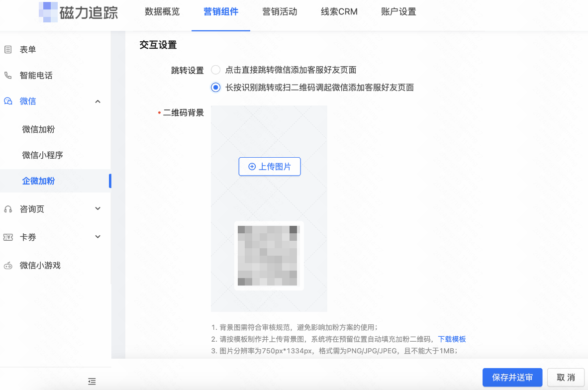Collapse the sidebar using bottom-left icon
Screen dimensions: 588x390
(92, 381)
